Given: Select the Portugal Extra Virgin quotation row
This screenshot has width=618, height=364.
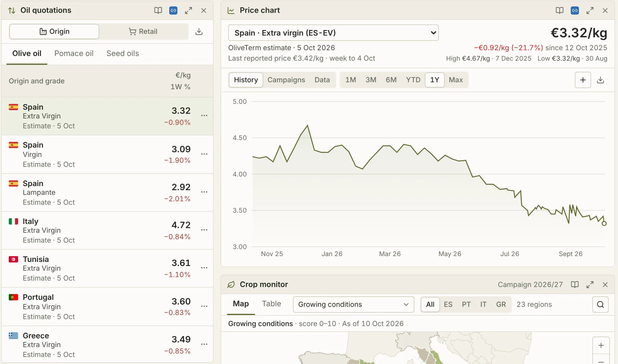Looking at the screenshot, I should (107, 307).
